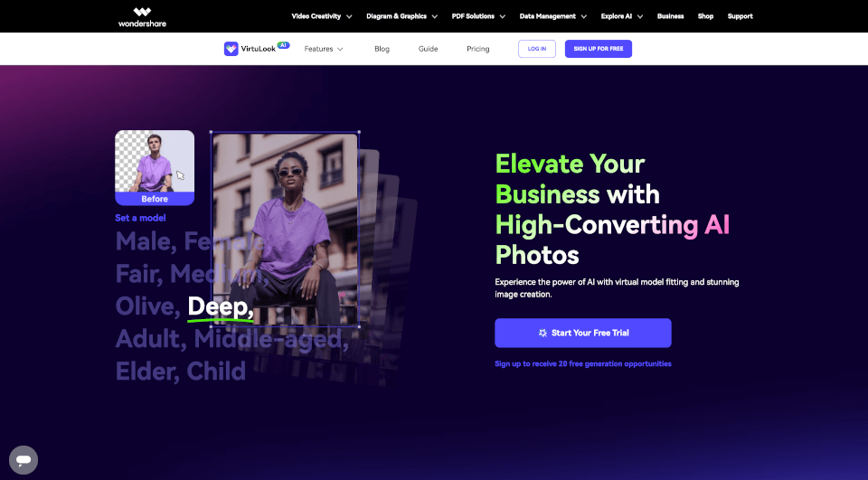Expand the Data Management menu

[553, 16]
